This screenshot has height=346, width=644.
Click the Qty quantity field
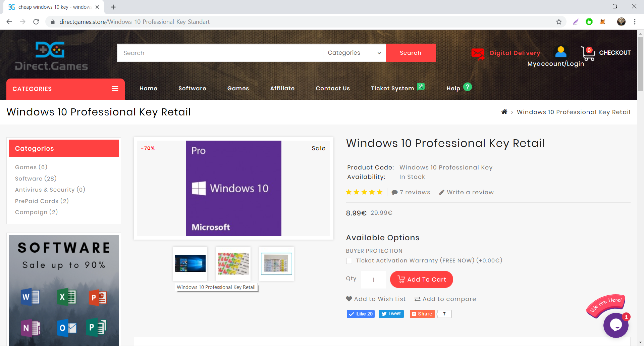pos(373,280)
